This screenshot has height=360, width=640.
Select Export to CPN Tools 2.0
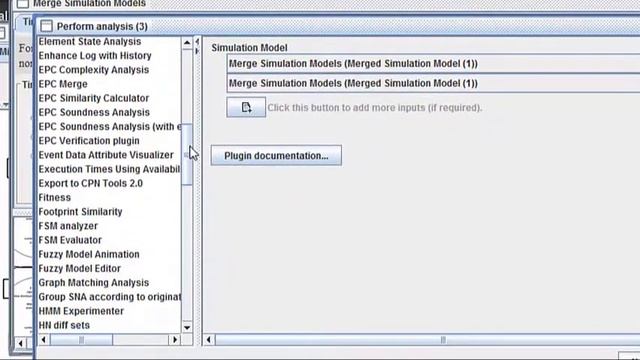tap(91, 183)
